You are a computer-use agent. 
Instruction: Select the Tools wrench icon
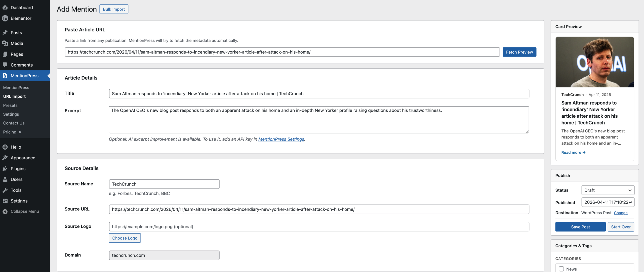tap(5, 190)
